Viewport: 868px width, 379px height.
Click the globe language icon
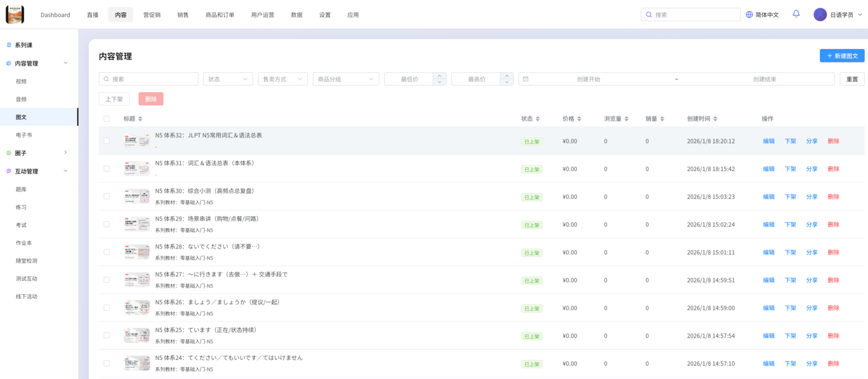tap(749, 15)
